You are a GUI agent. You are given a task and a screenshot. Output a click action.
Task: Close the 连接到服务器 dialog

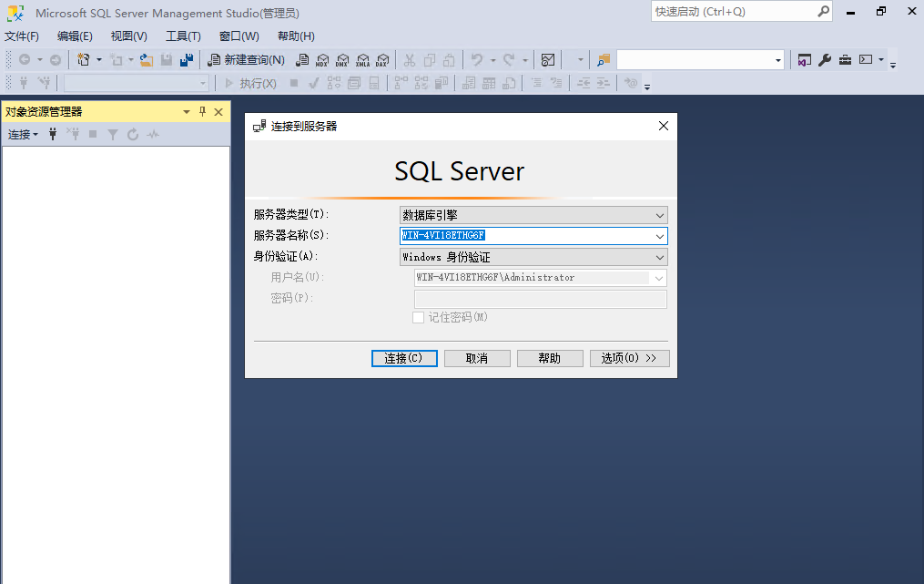(664, 126)
